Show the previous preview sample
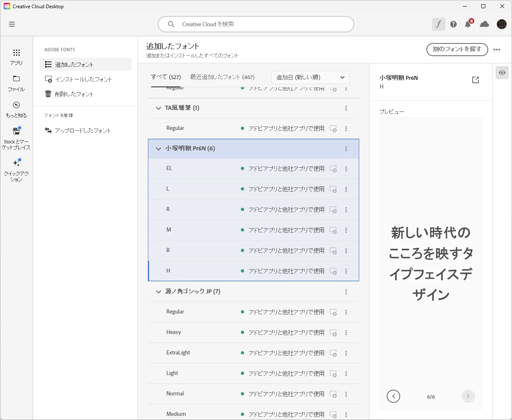Image resolution: width=512 pixels, height=420 pixels. coord(393,396)
